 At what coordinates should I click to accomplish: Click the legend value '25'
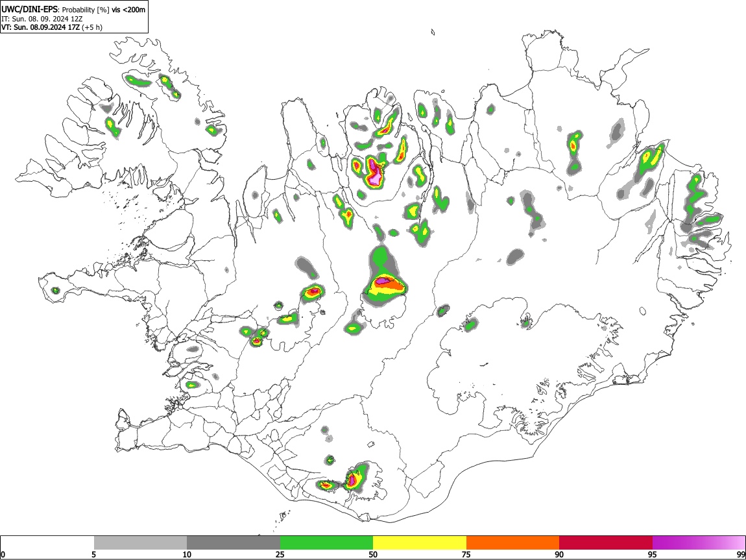(280, 554)
